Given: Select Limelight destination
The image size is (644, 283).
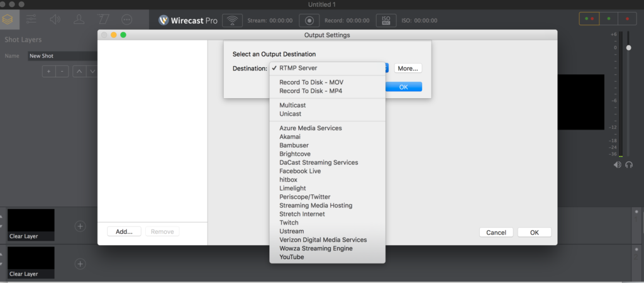Looking at the screenshot, I should coord(327,188).
